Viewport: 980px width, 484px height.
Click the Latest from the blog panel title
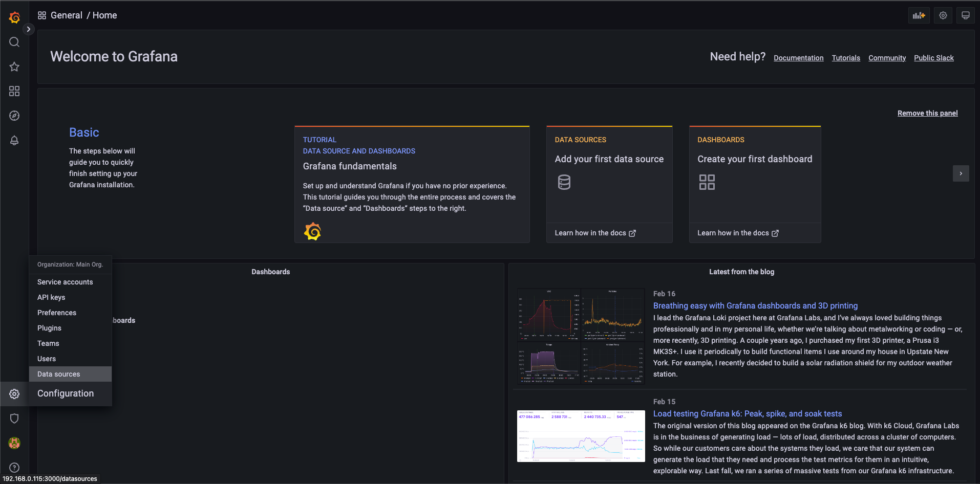point(741,272)
